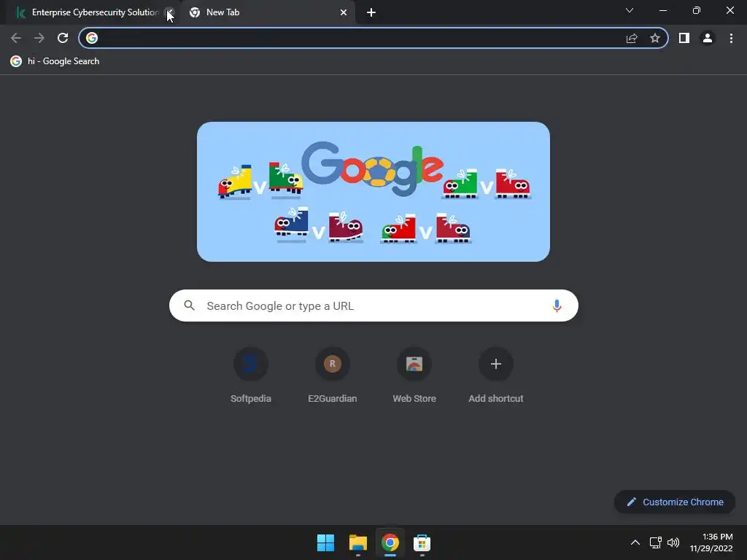
Task: Click the browser Forward arrow
Action: (x=39, y=38)
